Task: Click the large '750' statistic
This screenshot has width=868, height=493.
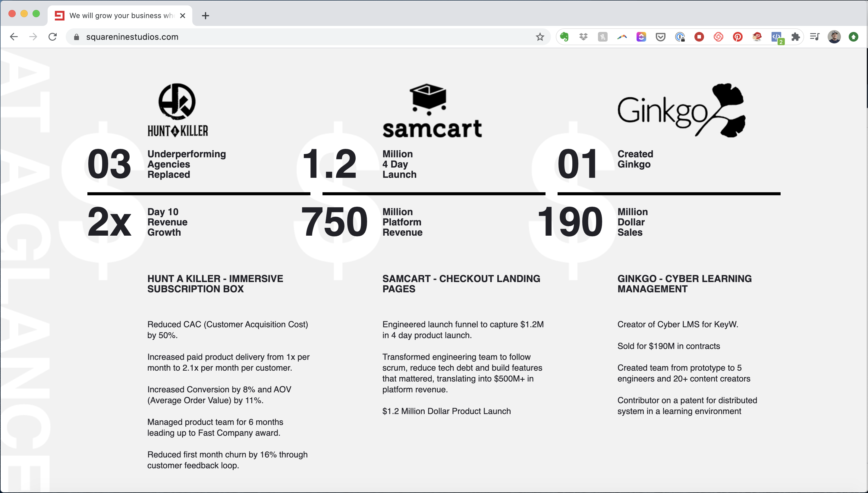Action: [x=334, y=222]
